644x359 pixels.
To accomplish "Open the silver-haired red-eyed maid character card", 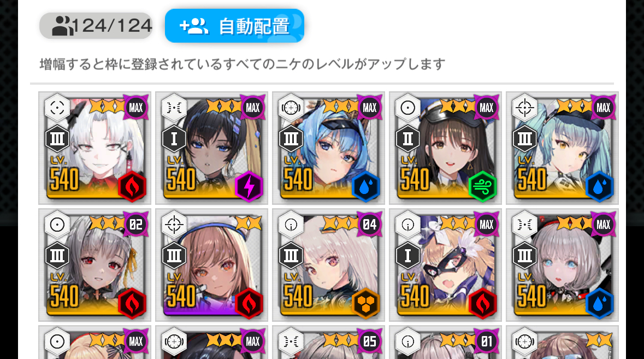I will pyautogui.click(x=95, y=265).
